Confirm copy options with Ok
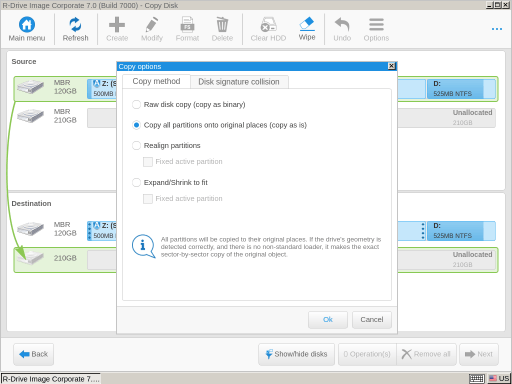 [x=328, y=320]
